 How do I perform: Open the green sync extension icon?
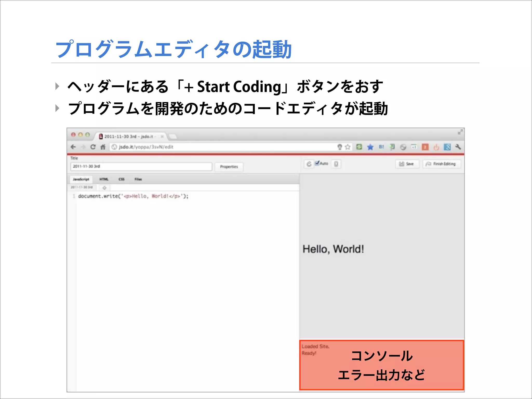(359, 147)
